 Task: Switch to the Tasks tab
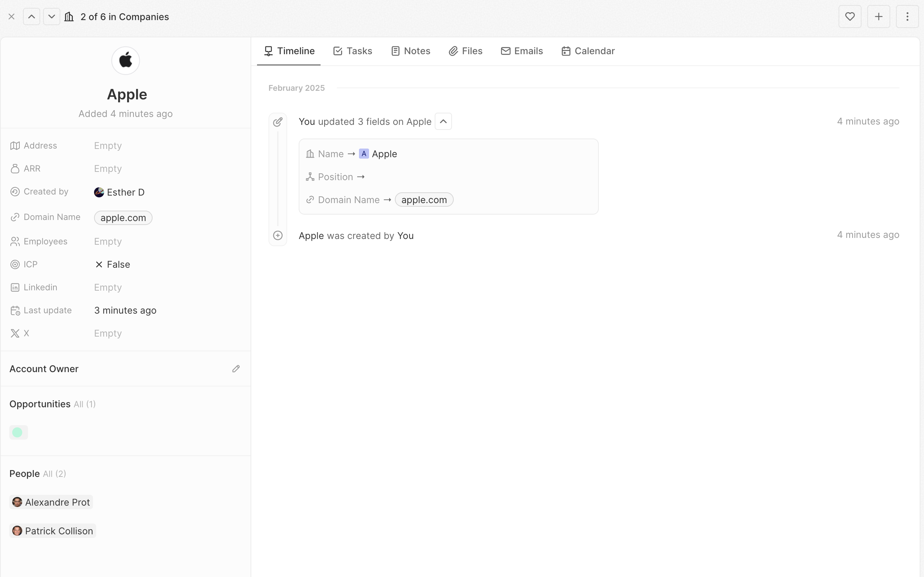pyautogui.click(x=353, y=51)
